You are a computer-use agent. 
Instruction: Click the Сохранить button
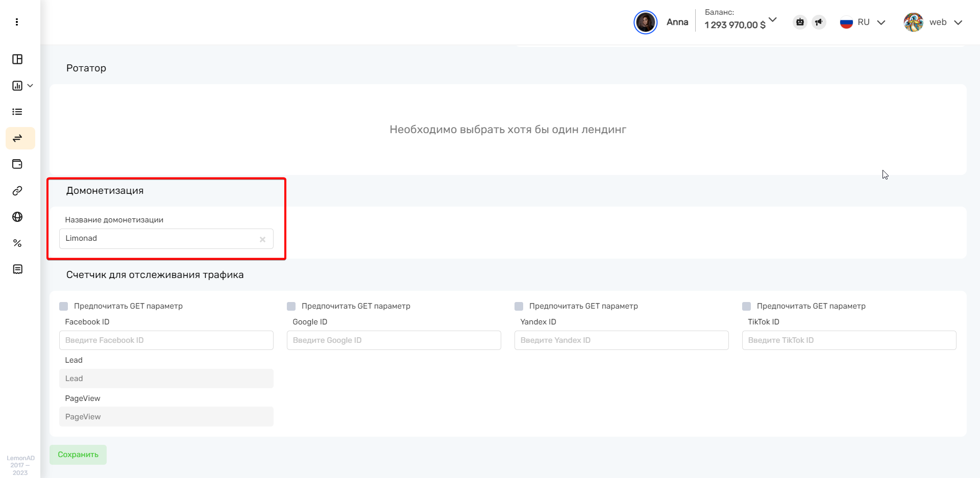tap(78, 455)
